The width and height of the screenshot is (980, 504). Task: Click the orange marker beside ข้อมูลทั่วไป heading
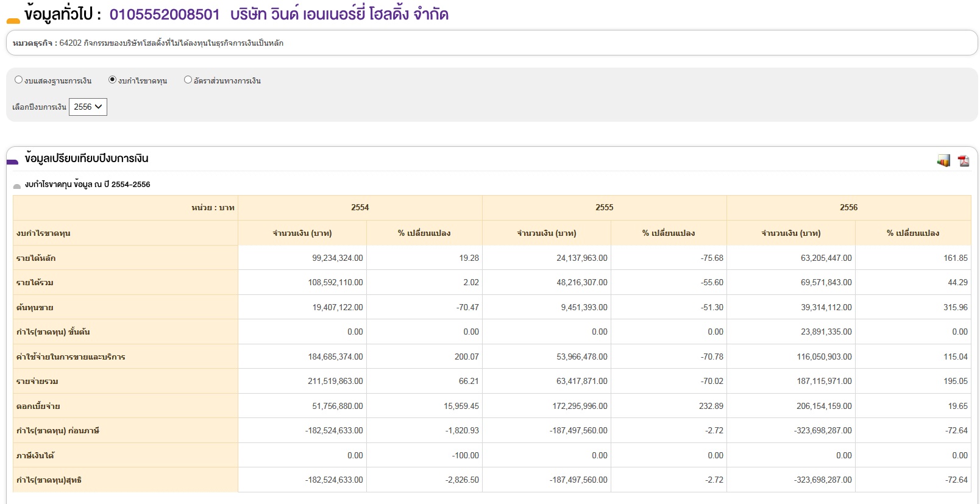[x=13, y=21]
